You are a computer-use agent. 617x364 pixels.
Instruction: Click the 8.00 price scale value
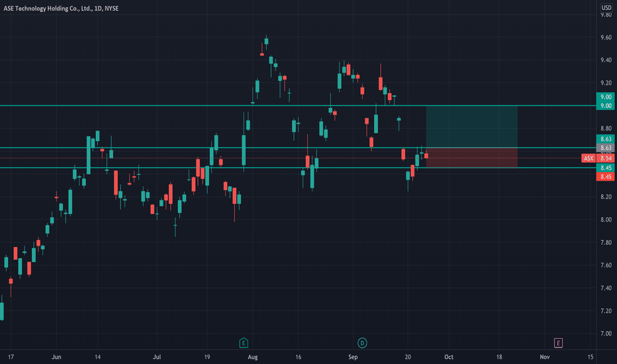coord(606,220)
